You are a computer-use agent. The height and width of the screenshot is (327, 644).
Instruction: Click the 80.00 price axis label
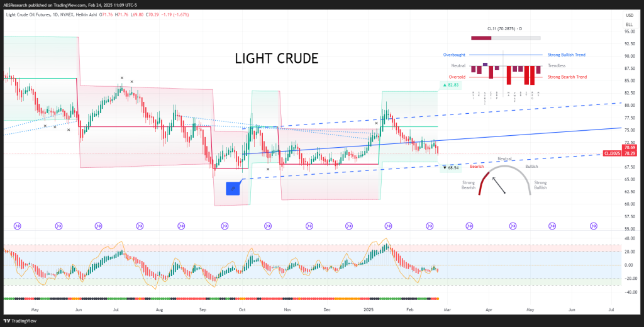630,105
